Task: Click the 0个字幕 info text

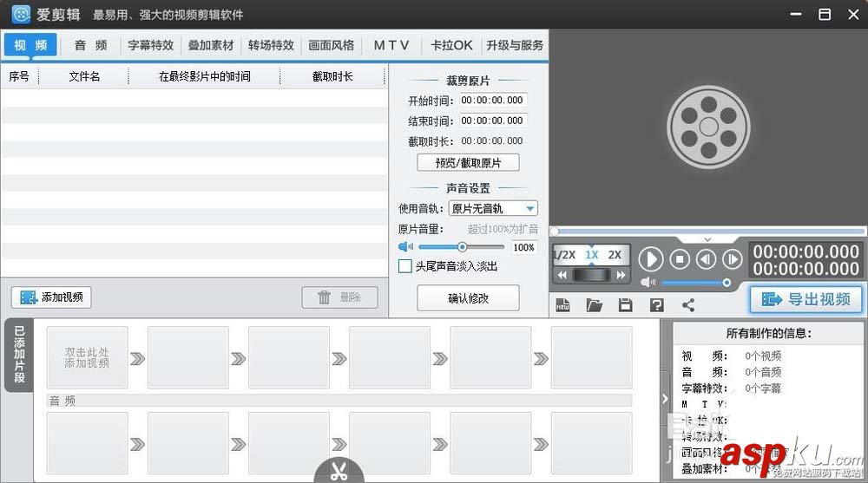Action: [x=763, y=388]
